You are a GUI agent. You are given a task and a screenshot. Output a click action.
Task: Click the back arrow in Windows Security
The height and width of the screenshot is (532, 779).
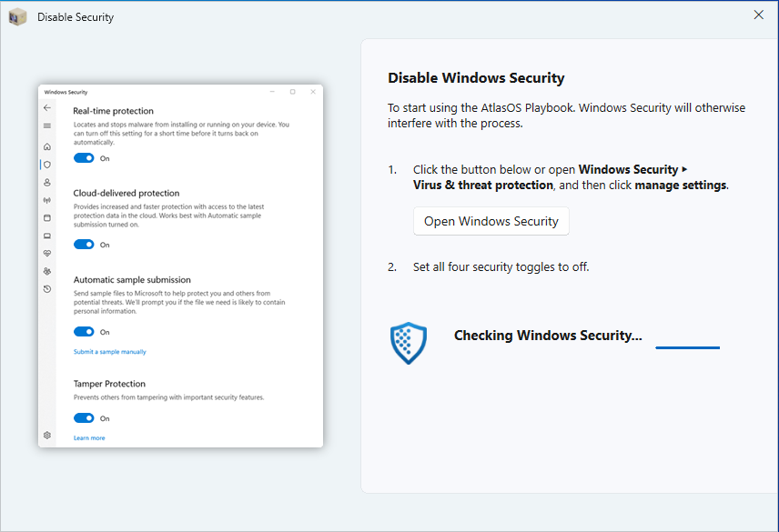point(47,107)
